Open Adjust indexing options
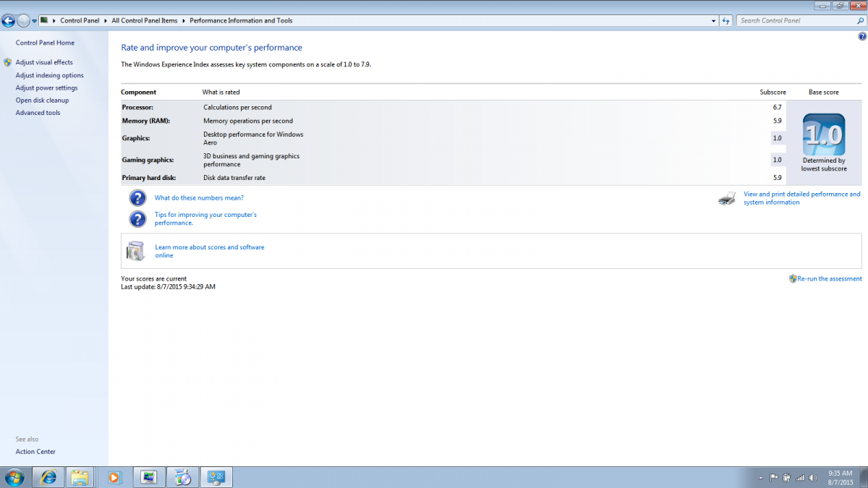The height and width of the screenshot is (488, 868). pos(49,75)
